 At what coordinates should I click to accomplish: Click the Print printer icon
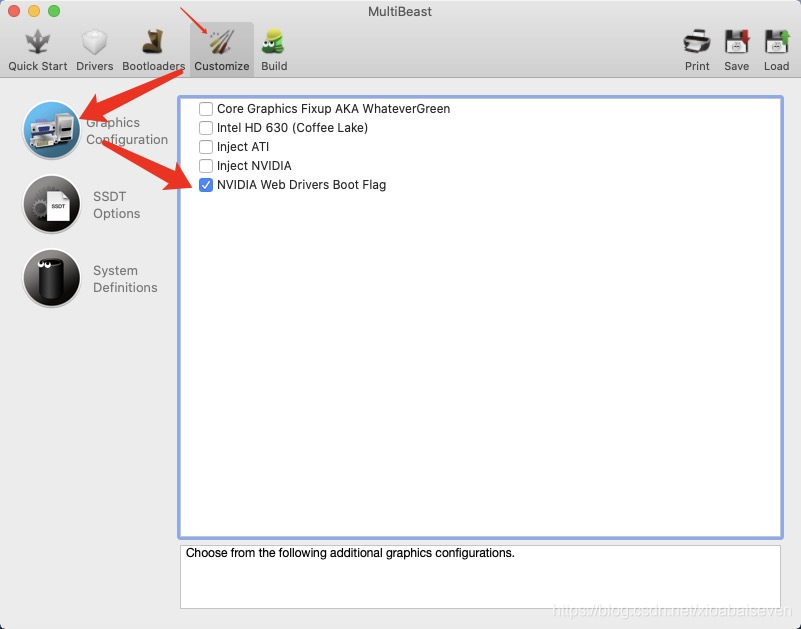click(697, 42)
